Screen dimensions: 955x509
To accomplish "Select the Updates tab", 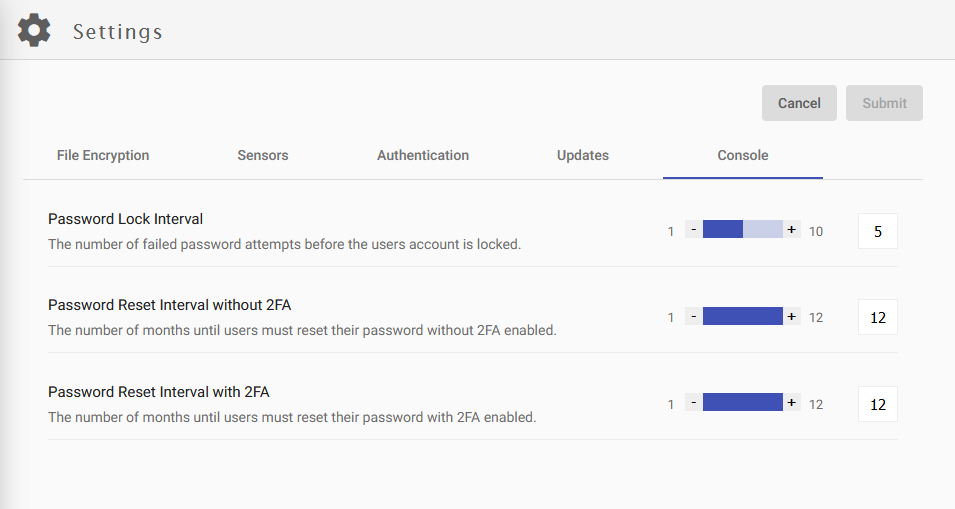I will [x=583, y=155].
